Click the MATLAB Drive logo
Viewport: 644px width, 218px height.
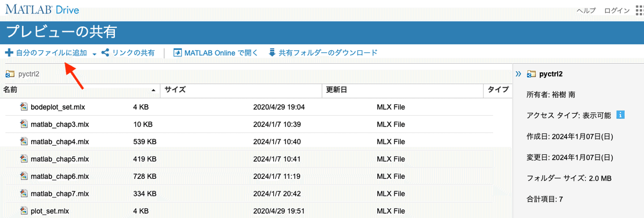42,10
